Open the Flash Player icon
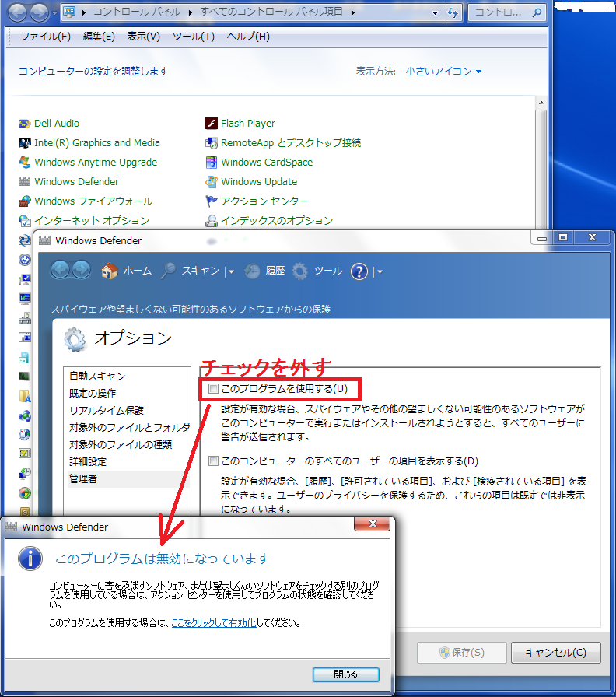The image size is (616, 697). tap(211, 124)
